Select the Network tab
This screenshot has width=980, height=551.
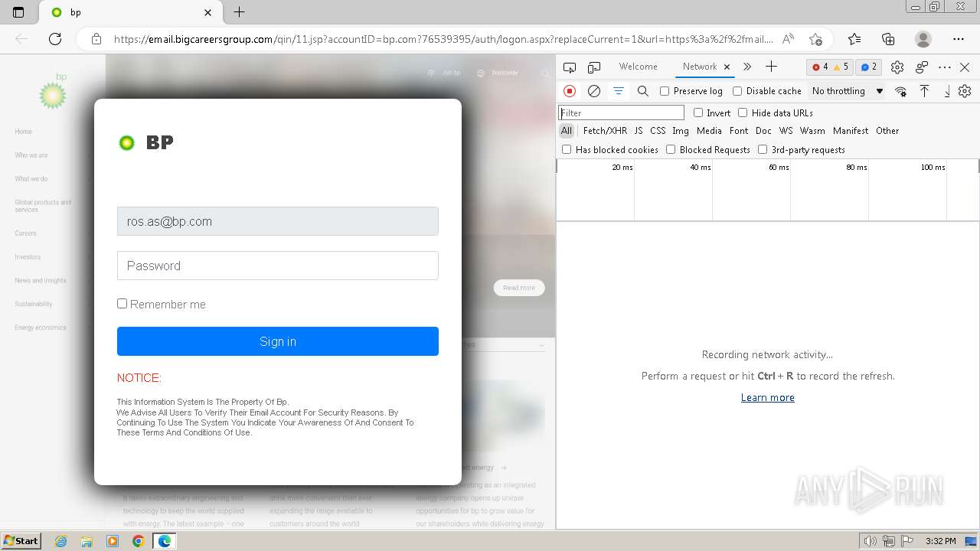point(700,67)
